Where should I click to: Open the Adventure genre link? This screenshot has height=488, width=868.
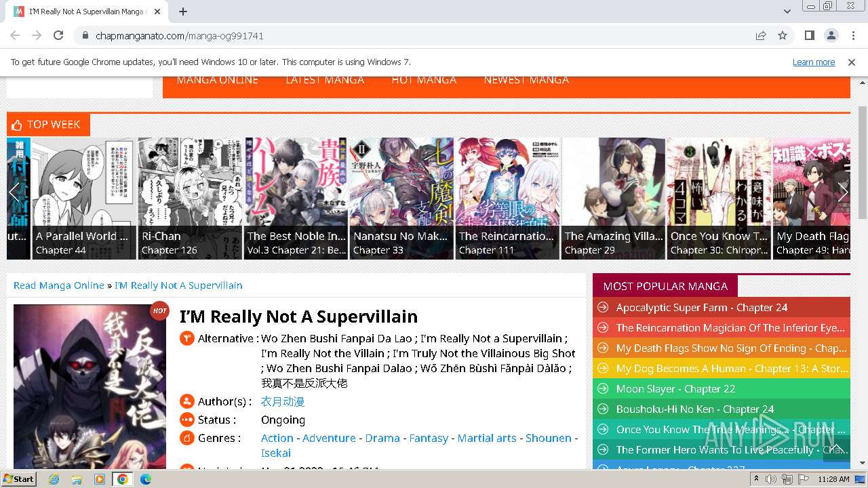pos(329,438)
